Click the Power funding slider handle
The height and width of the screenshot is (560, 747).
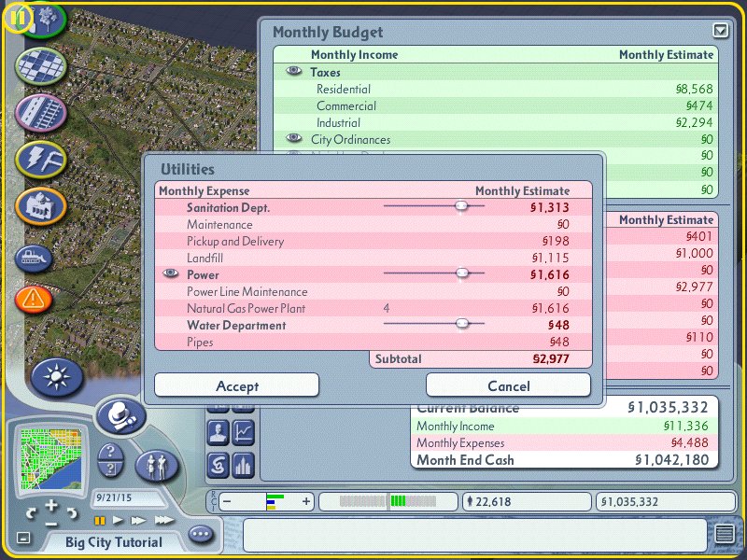point(461,274)
